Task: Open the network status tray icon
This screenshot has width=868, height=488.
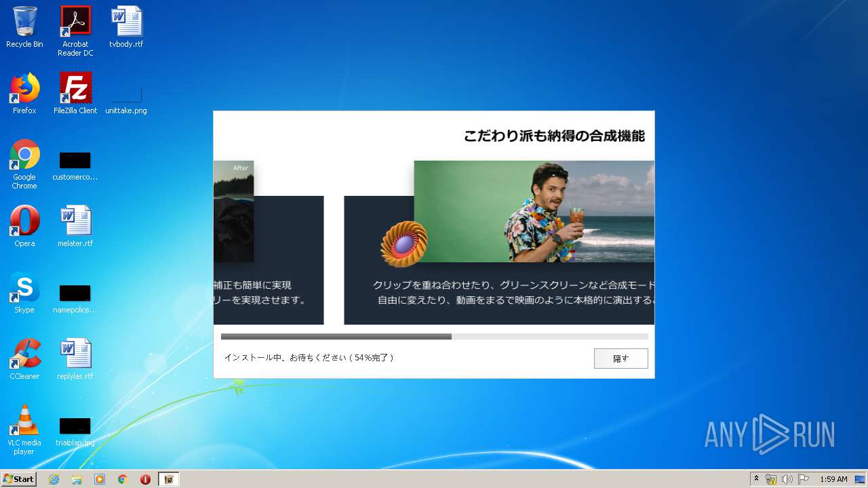Action: pyautogui.click(x=771, y=479)
